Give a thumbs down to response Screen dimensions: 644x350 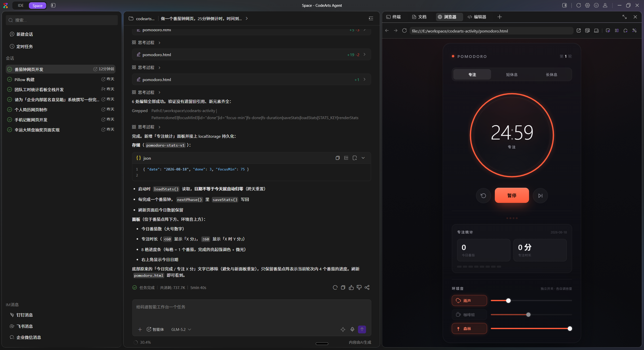pyautogui.click(x=359, y=288)
